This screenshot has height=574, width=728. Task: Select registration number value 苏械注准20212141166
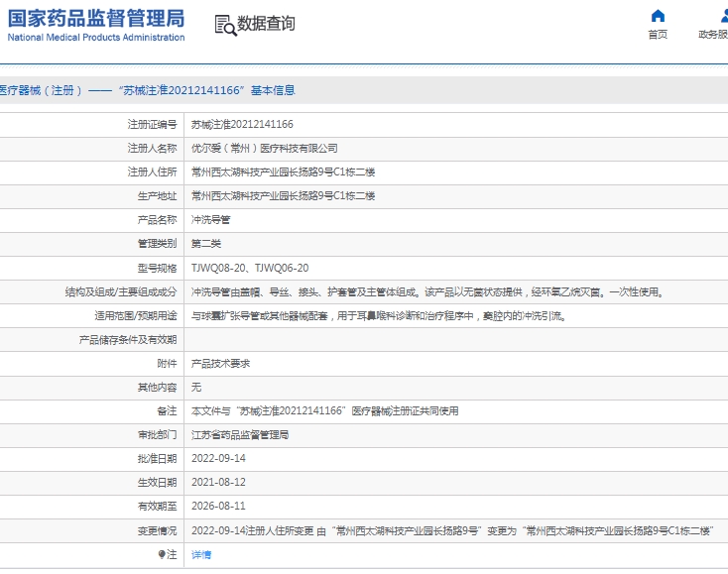click(x=242, y=124)
